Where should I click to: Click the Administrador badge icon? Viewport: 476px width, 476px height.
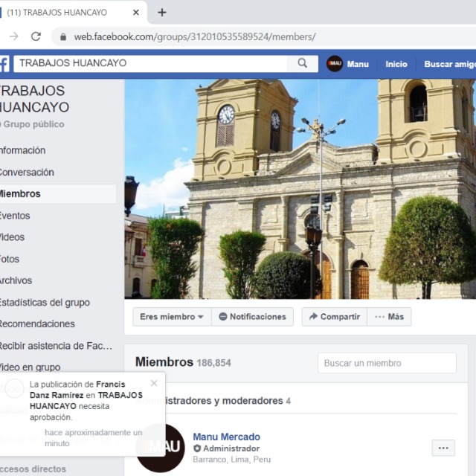click(197, 448)
